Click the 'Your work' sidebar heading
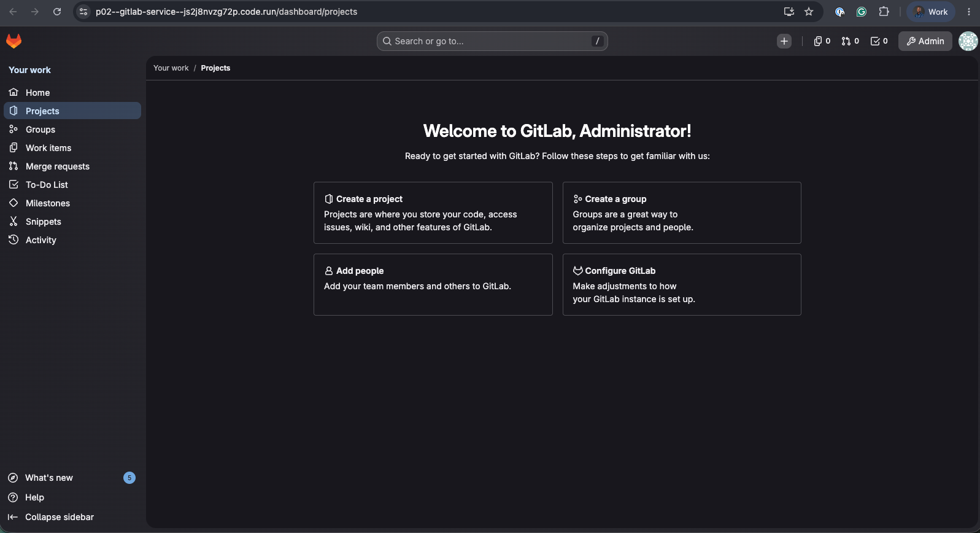 click(30, 70)
